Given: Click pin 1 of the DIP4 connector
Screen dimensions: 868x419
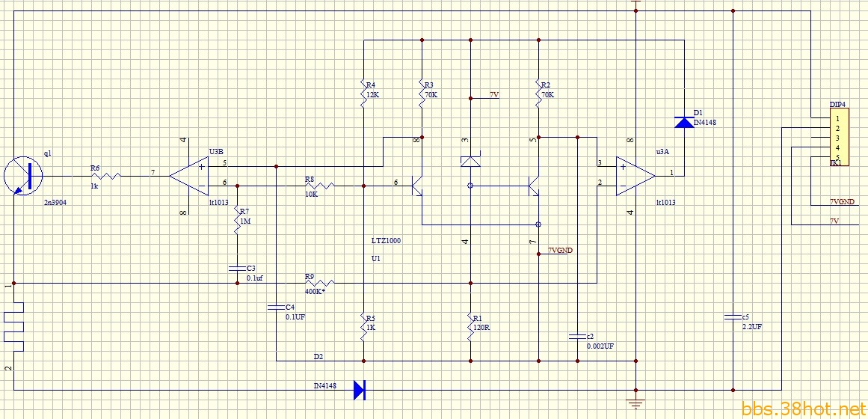Looking at the screenshot, I should coord(839,119).
